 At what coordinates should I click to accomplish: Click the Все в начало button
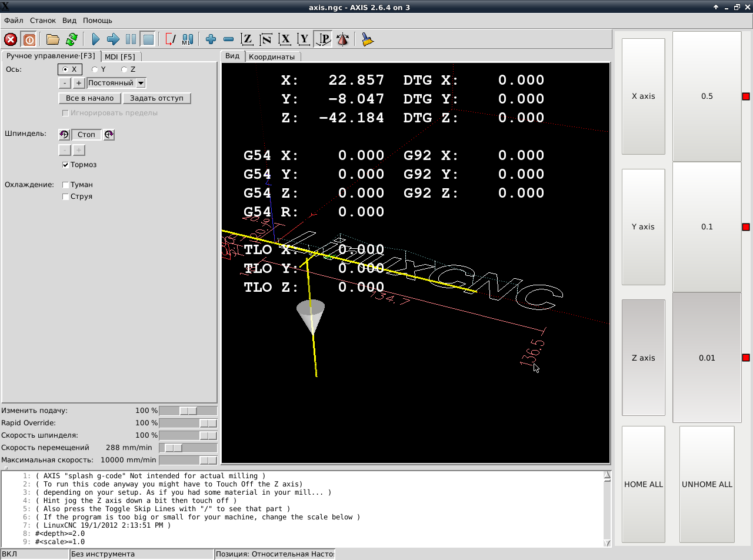89,98
